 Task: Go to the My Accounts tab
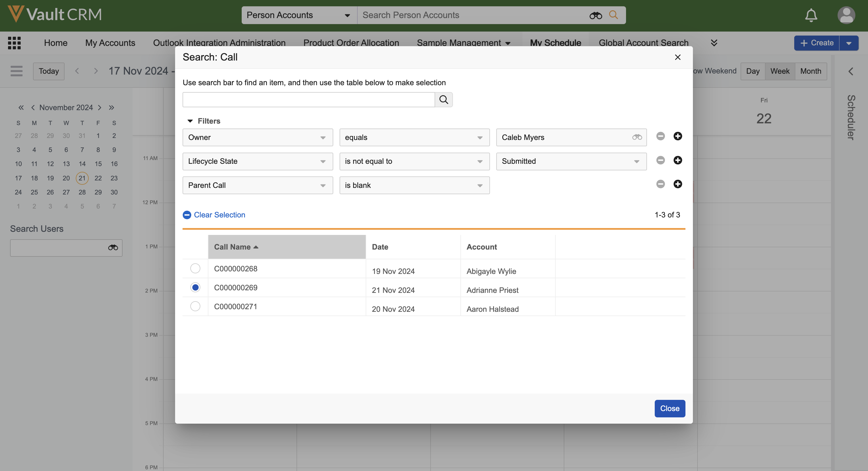(x=110, y=43)
